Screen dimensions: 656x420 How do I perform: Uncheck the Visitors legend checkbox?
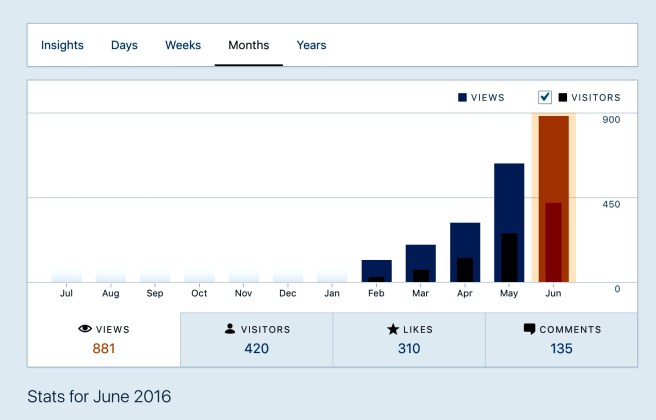[x=545, y=97]
